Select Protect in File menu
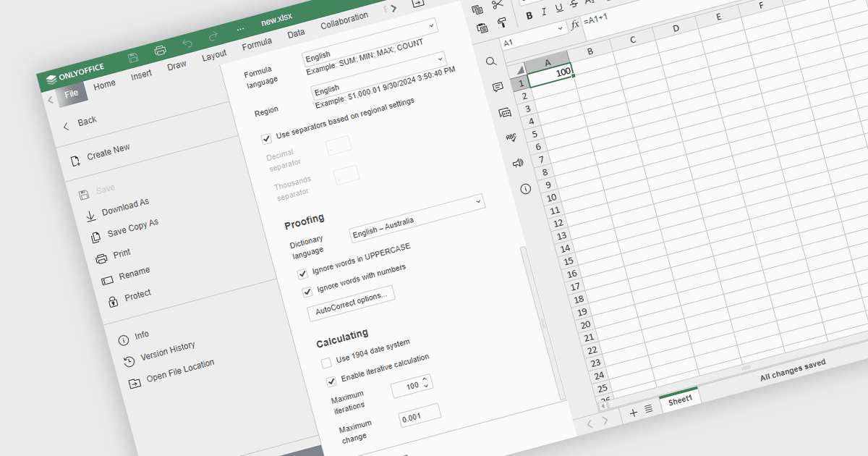This screenshot has width=868, height=456. (137, 294)
